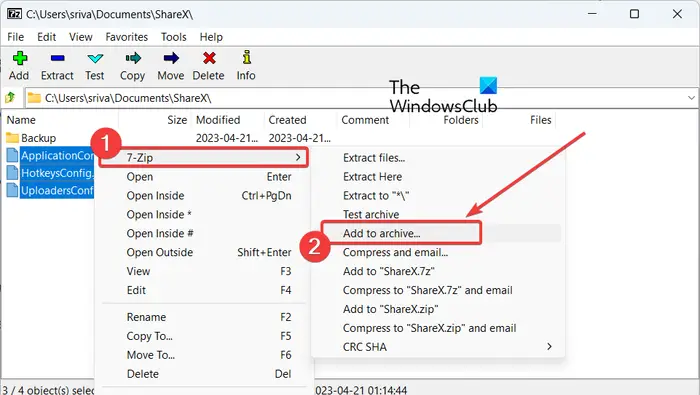Open the Favorites menu
This screenshot has height=395, width=700.
coord(126,37)
